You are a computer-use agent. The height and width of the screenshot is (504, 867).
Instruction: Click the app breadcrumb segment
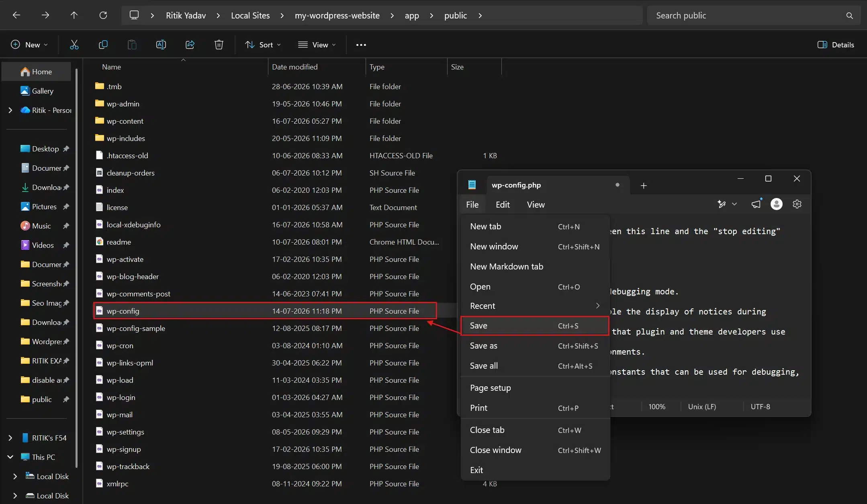[412, 15]
